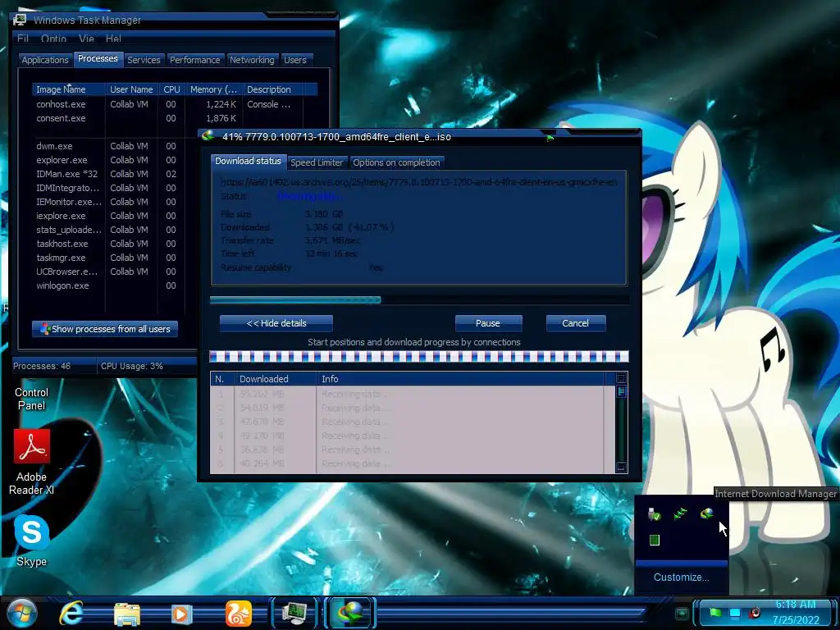Click the main download progress bar
The image size is (840, 630).
(x=419, y=300)
